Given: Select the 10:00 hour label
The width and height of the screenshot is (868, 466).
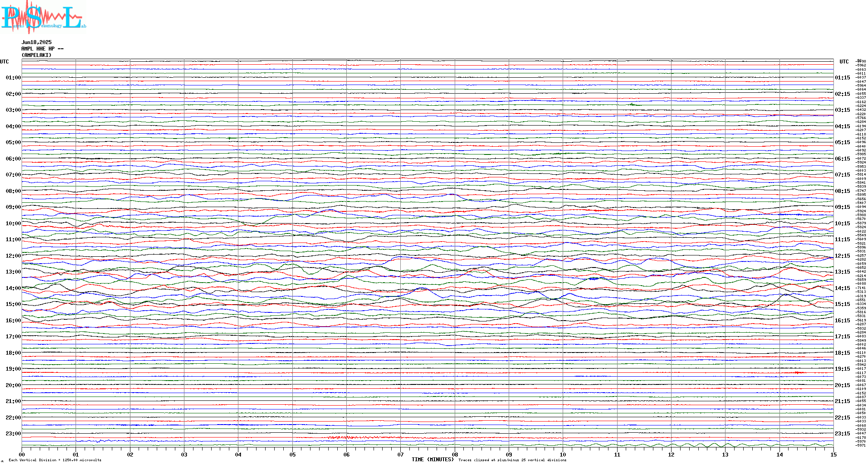Looking at the screenshot, I should coord(13,224).
